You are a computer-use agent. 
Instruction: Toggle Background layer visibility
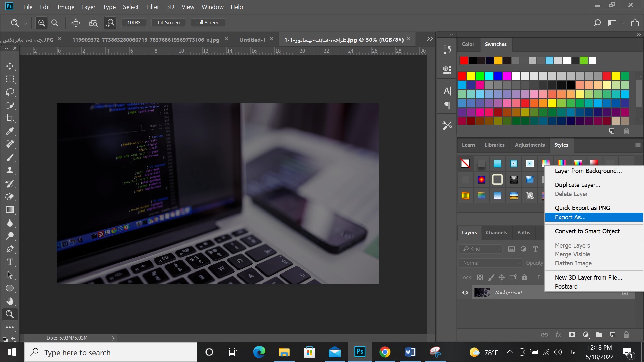465,292
